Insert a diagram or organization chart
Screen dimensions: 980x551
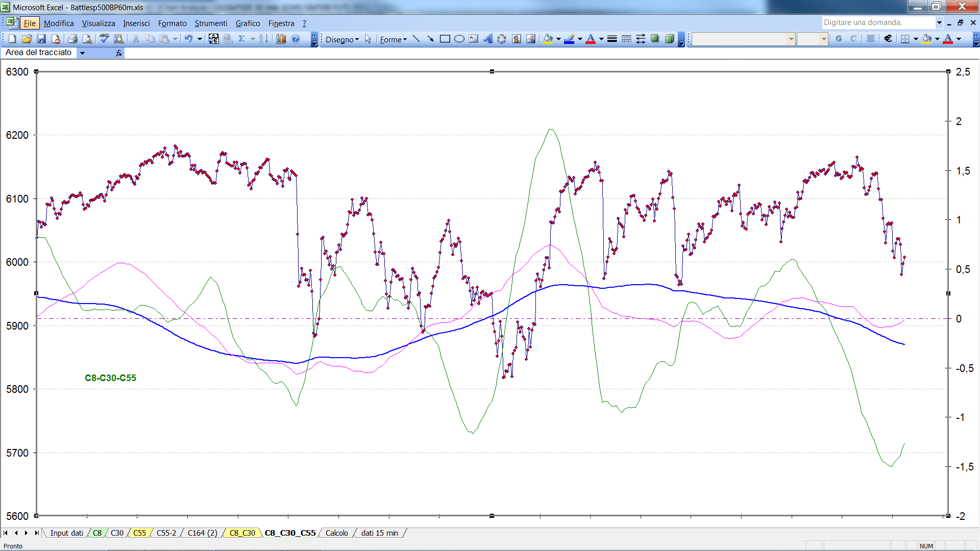point(502,39)
